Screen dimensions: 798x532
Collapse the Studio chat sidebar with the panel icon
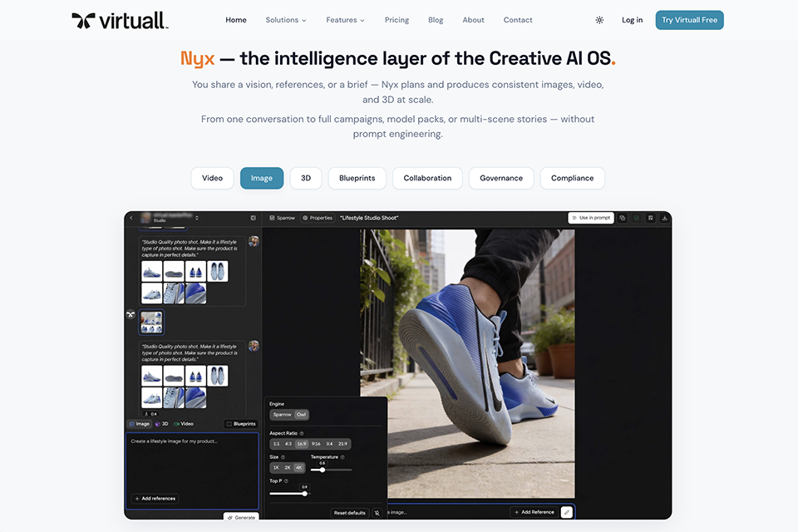coord(253,218)
